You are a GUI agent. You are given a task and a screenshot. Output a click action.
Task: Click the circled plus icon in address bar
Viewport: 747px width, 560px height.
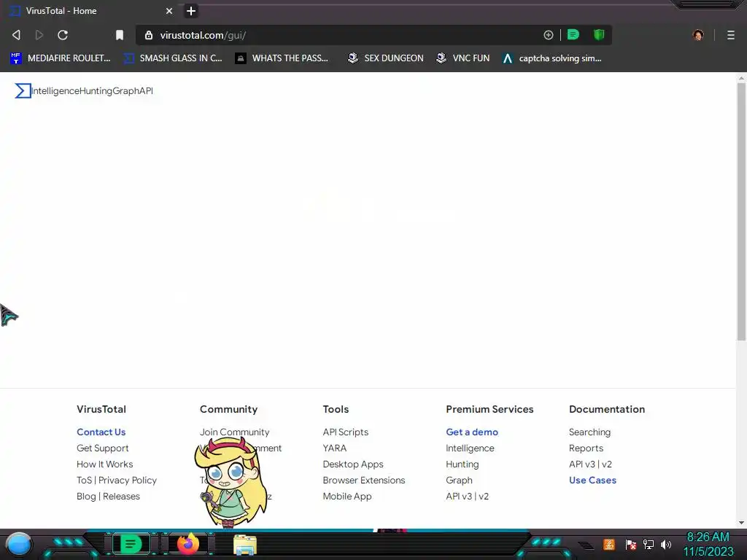pos(549,35)
